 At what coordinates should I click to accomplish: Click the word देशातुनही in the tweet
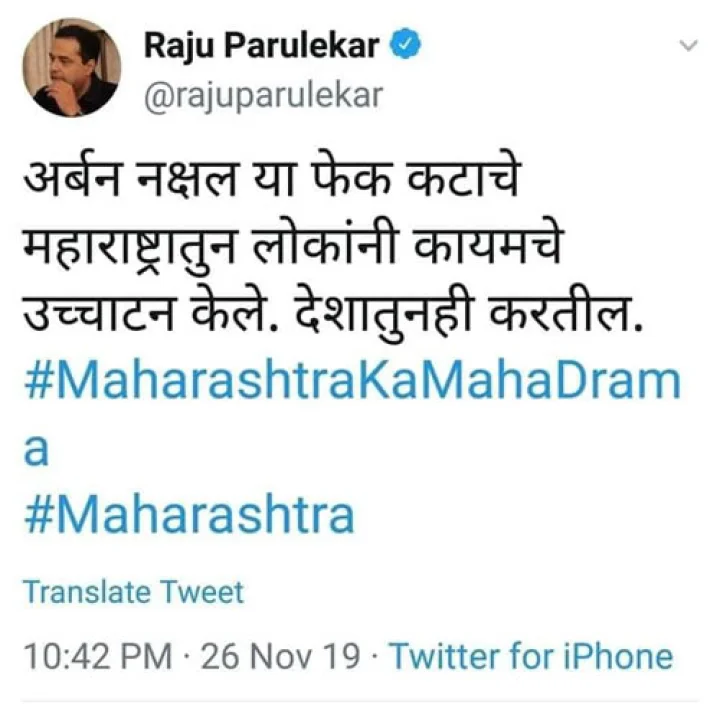(384, 312)
